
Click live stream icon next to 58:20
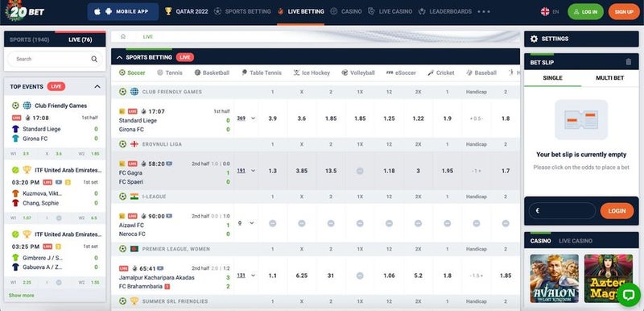pos(169,164)
